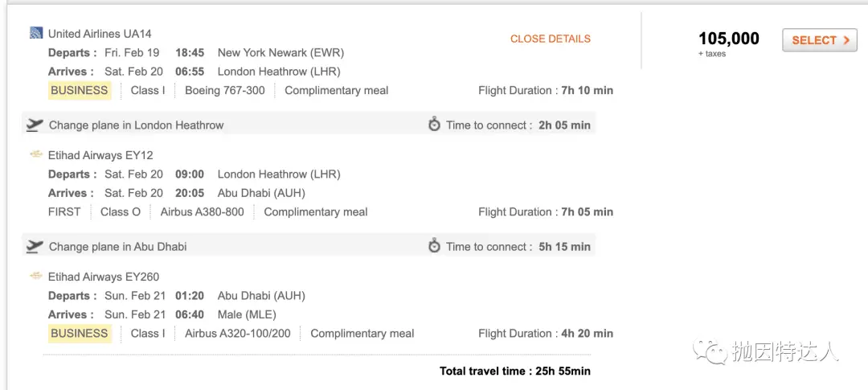Click the Airbus A380-800 aircraft label

point(202,211)
